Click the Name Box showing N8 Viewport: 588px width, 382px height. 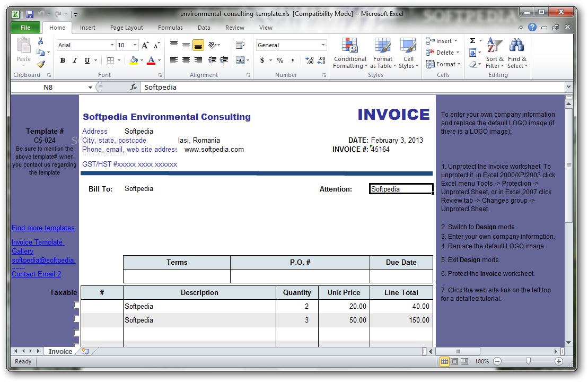point(48,88)
